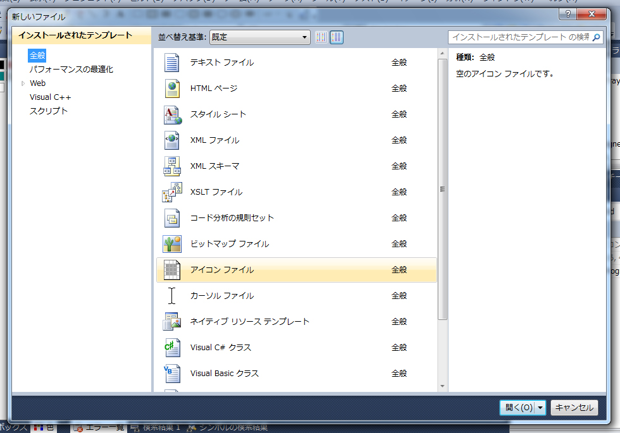Select the コード分析の規則セット icon

coord(172,218)
